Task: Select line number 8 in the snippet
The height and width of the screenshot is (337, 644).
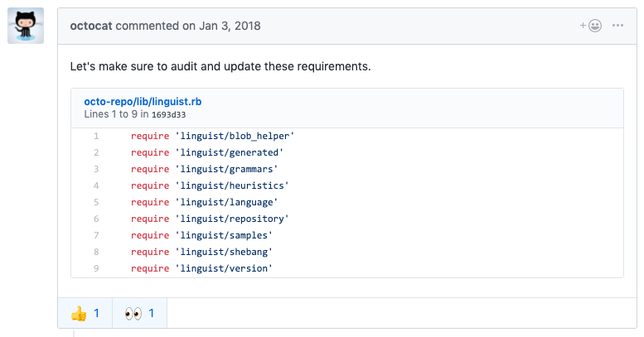Action: [96, 252]
